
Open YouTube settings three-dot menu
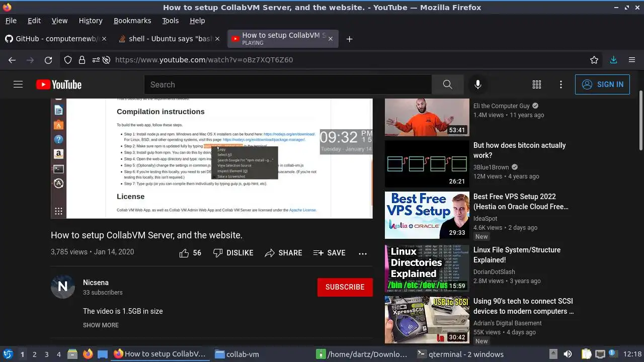pyautogui.click(x=561, y=84)
